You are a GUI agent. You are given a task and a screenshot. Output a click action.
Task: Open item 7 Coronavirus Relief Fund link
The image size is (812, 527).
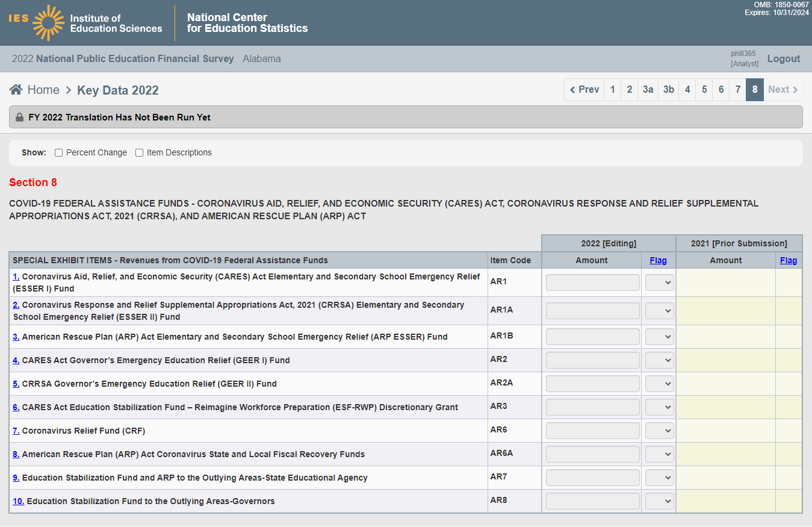coord(16,431)
